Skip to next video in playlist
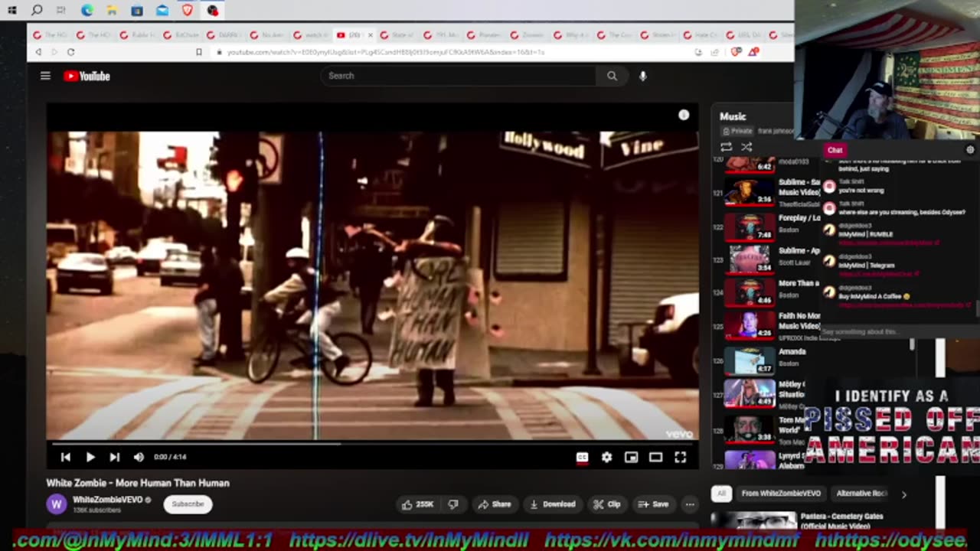980x551 pixels. [114, 457]
